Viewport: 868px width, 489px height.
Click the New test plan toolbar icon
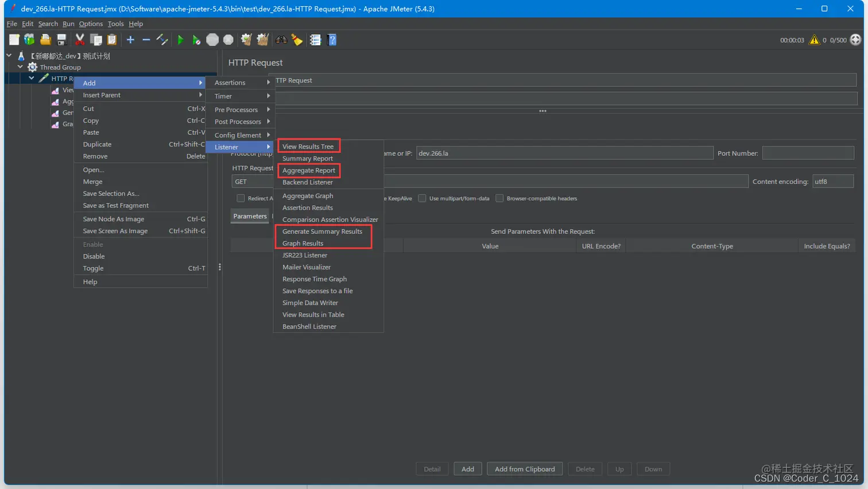(14, 40)
